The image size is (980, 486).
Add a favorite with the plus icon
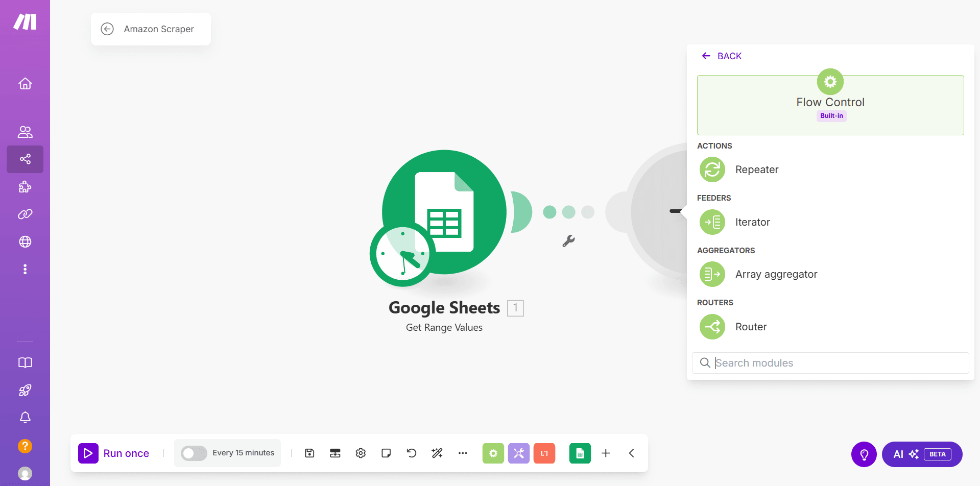coord(606,453)
